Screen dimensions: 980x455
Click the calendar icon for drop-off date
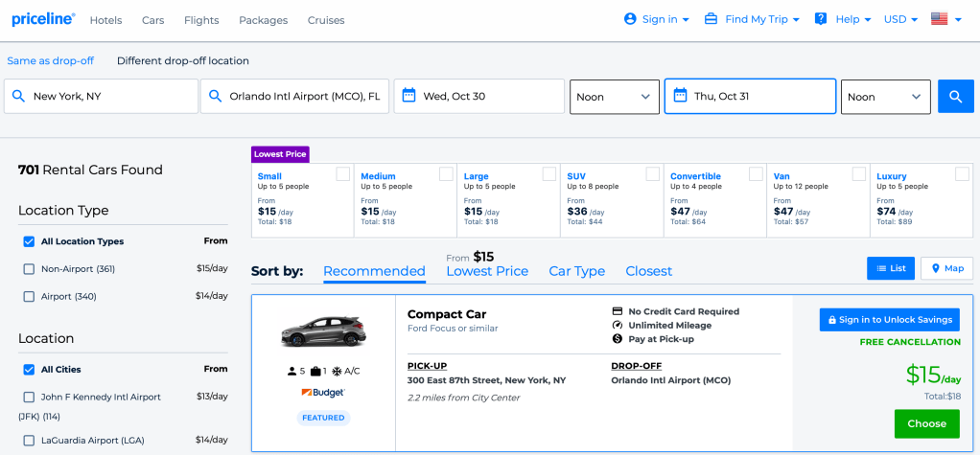pyautogui.click(x=680, y=96)
